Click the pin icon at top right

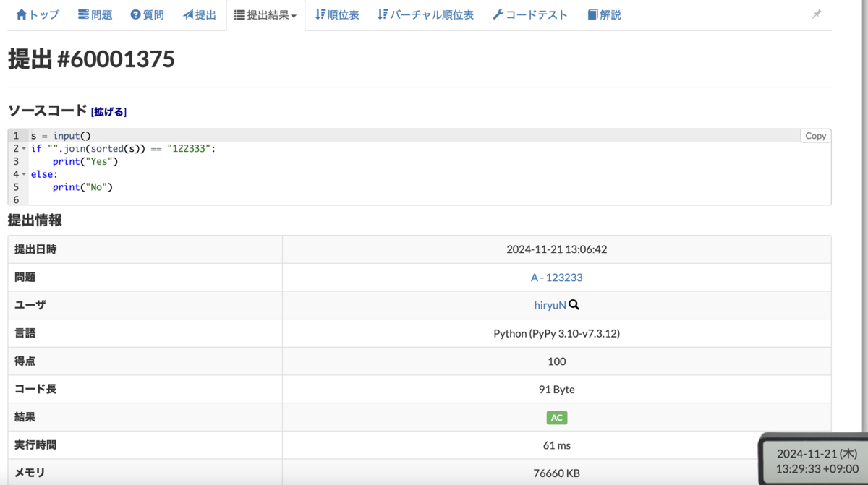click(817, 14)
